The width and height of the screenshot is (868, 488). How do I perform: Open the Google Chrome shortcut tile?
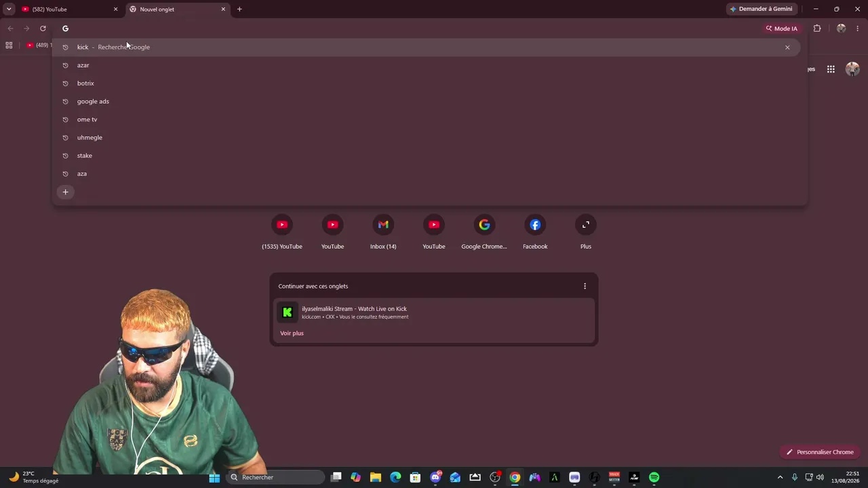point(484,232)
